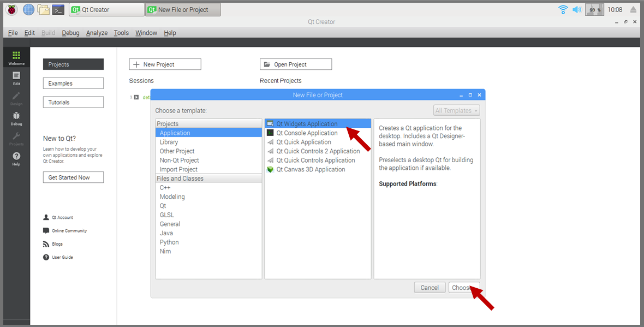Visit the Online Community link
The height and width of the screenshot is (327, 644).
point(65,230)
